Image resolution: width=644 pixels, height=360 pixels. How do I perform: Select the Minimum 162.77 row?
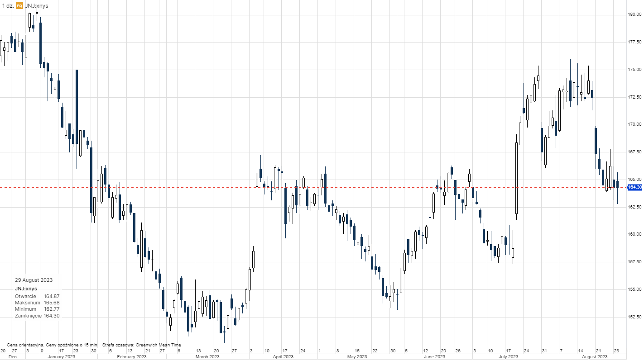pos(37,309)
